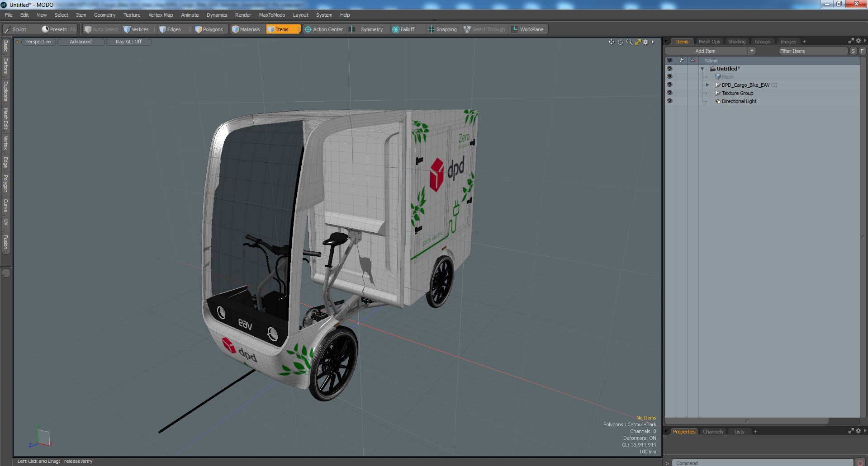
Task: Maximize the Items panel
Action: tap(851, 41)
